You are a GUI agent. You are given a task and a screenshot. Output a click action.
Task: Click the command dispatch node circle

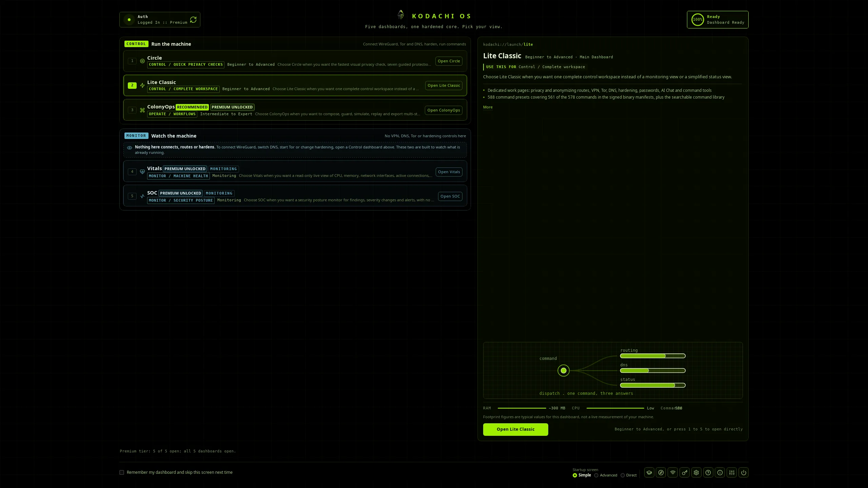564,370
